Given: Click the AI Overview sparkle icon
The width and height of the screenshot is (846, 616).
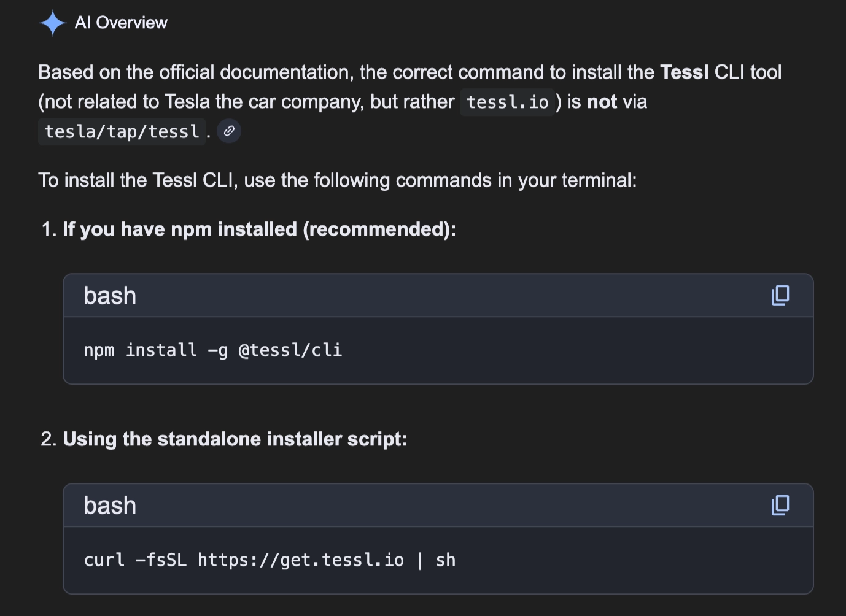Looking at the screenshot, I should coord(52,23).
